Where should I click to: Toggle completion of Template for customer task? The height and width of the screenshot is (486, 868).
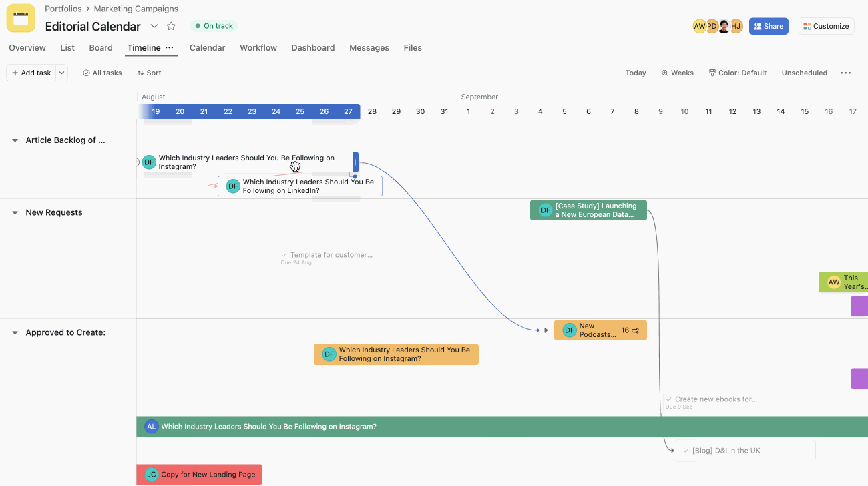[284, 255]
